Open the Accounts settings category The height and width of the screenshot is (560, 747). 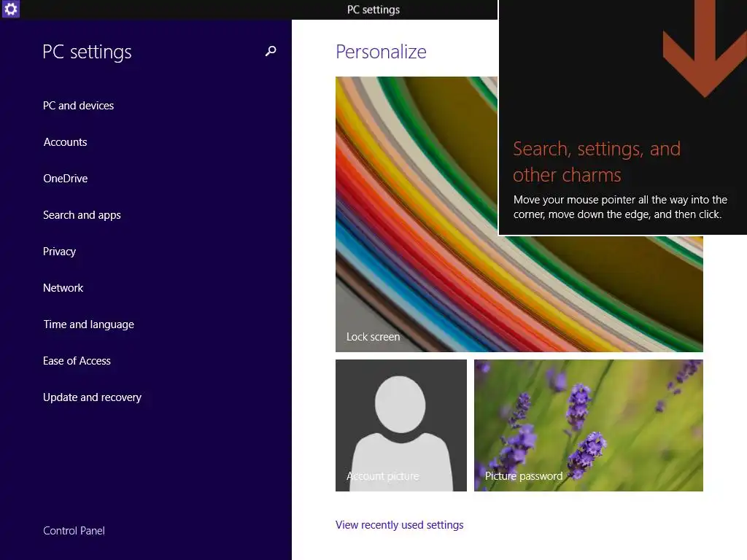[65, 142]
